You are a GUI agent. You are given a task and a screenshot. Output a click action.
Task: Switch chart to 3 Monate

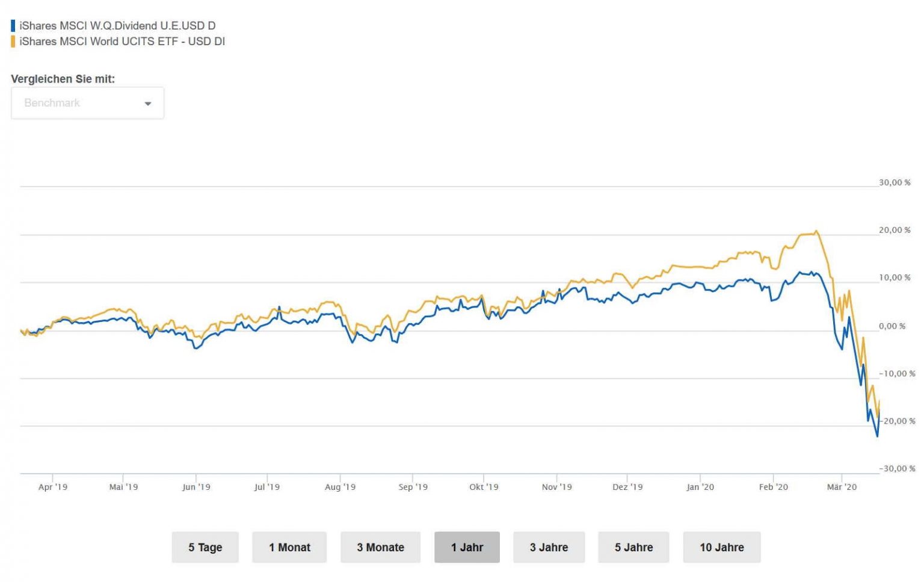click(380, 547)
